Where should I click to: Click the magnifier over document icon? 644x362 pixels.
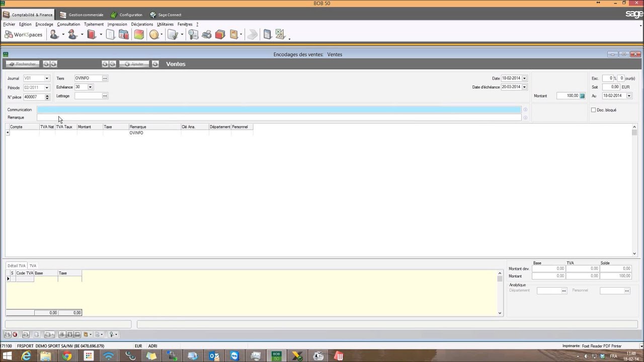click(x=193, y=35)
